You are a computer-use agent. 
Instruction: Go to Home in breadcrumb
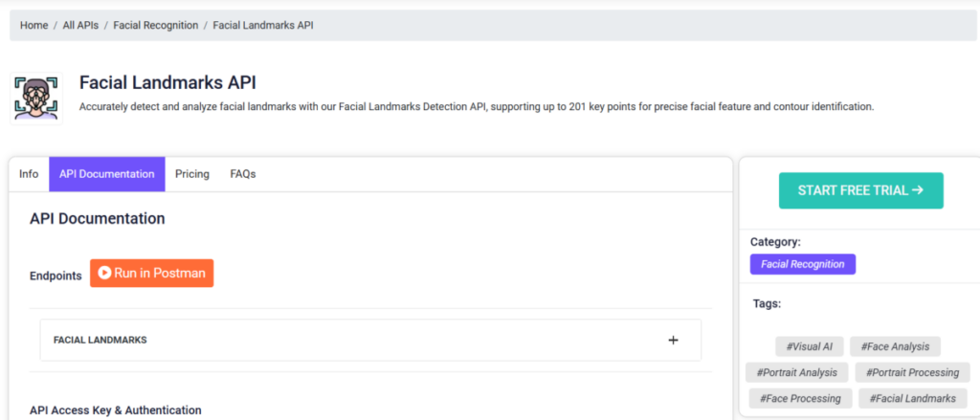click(33, 26)
